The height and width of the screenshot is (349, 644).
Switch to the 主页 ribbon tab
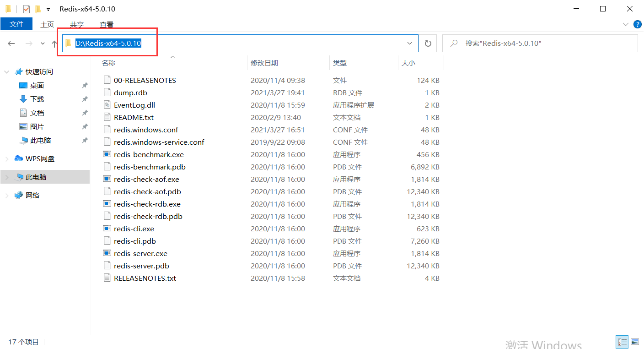(47, 24)
